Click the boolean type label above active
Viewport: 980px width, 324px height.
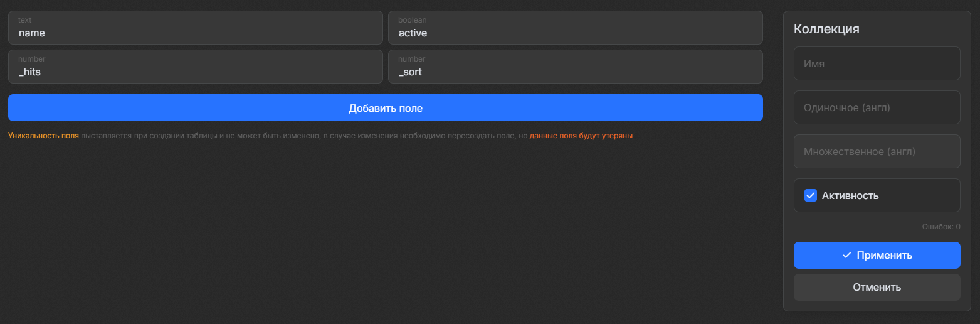[x=412, y=20]
